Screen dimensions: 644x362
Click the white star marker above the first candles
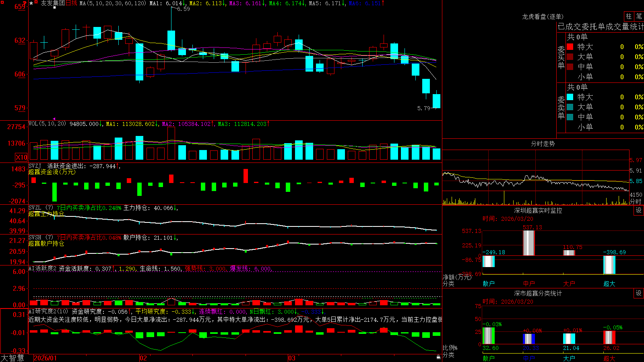point(54,8)
